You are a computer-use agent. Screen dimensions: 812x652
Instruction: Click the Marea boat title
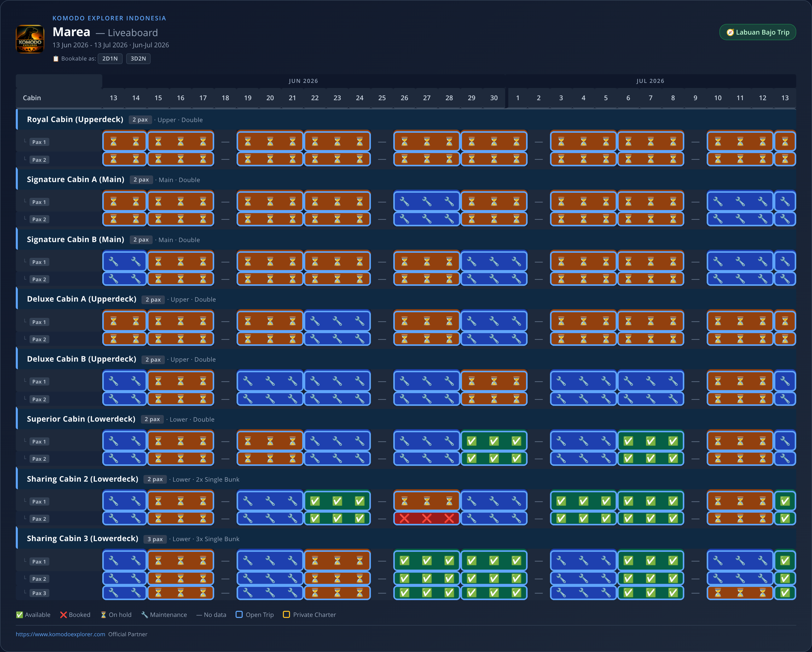71,32
